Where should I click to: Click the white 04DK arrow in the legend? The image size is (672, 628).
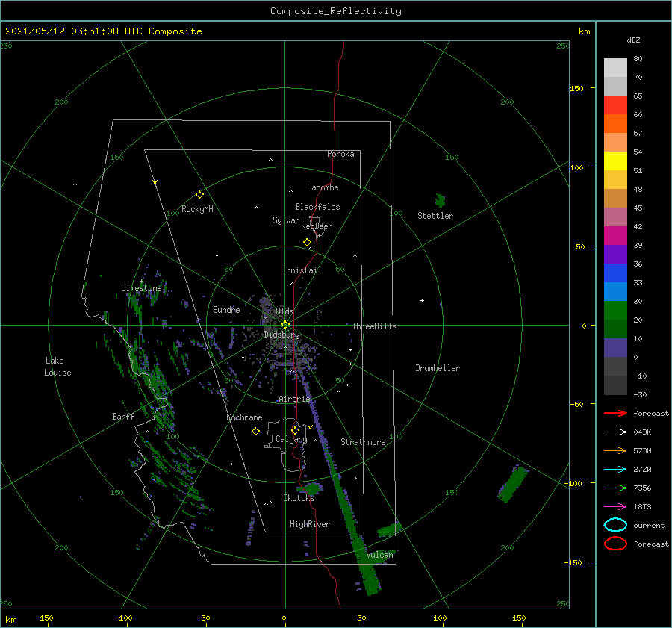click(x=615, y=432)
